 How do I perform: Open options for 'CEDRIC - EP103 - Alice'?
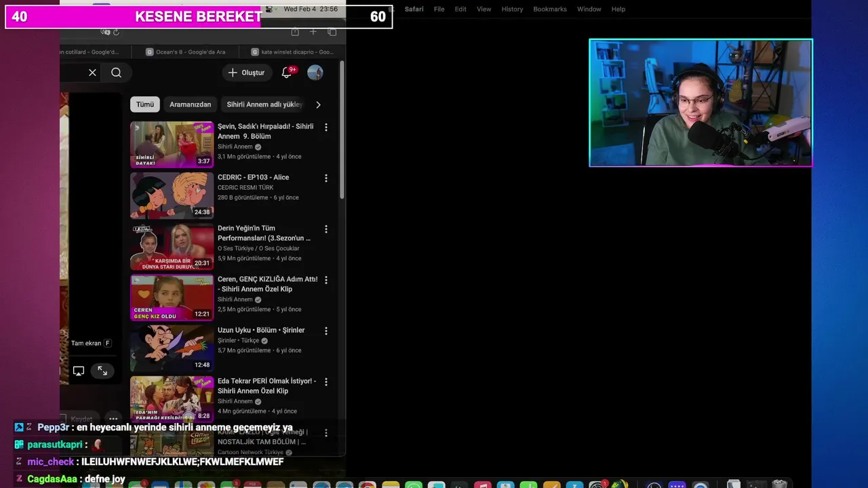click(x=325, y=178)
